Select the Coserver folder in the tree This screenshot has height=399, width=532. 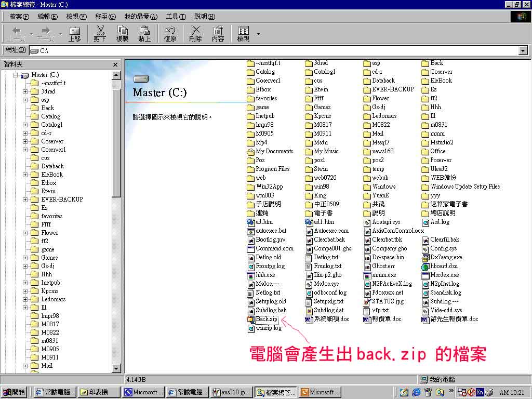click(x=52, y=141)
